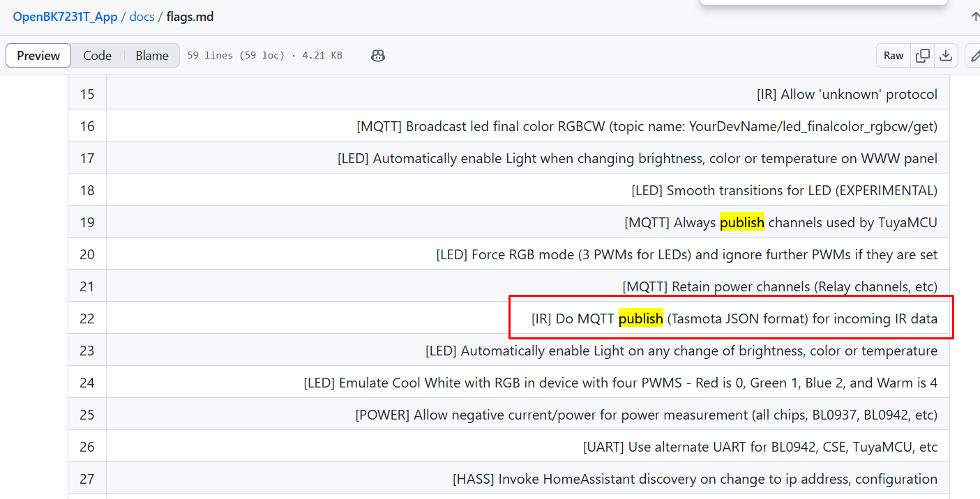Click row number 26 cell
This screenshot has width=980, height=499.
click(x=87, y=447)
